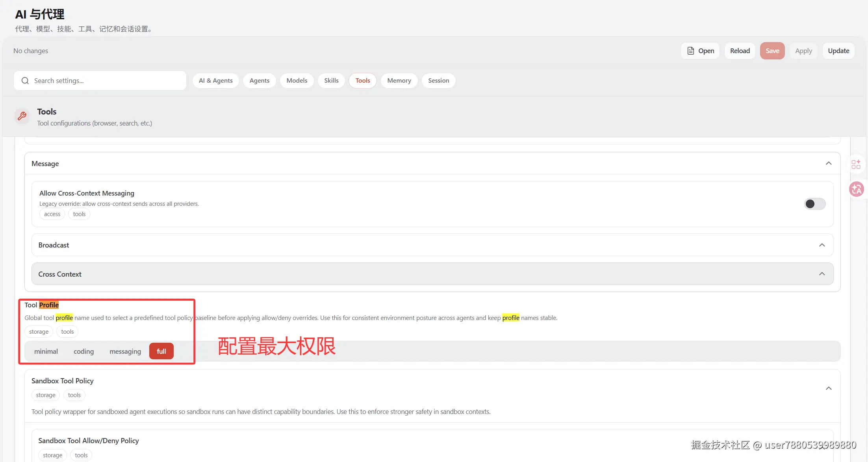Select the Tools tab
Screen dimensions: 868x462
coord(363,81)
